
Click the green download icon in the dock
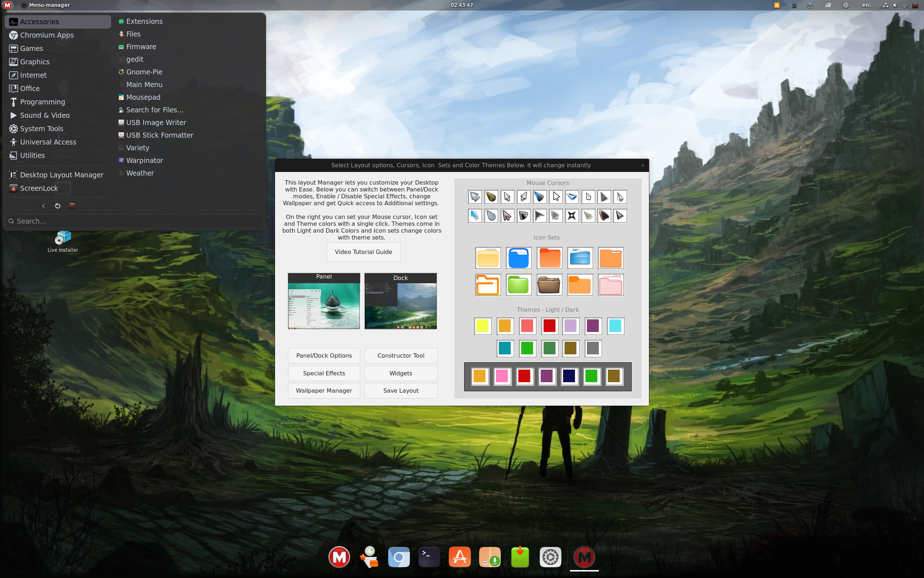tap(520, 557)
